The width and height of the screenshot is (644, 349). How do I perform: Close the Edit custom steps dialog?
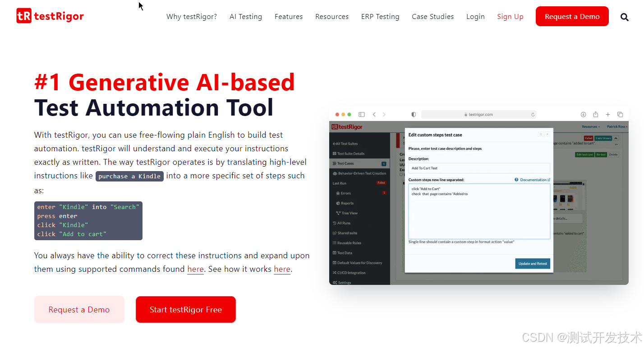[547, 135]
